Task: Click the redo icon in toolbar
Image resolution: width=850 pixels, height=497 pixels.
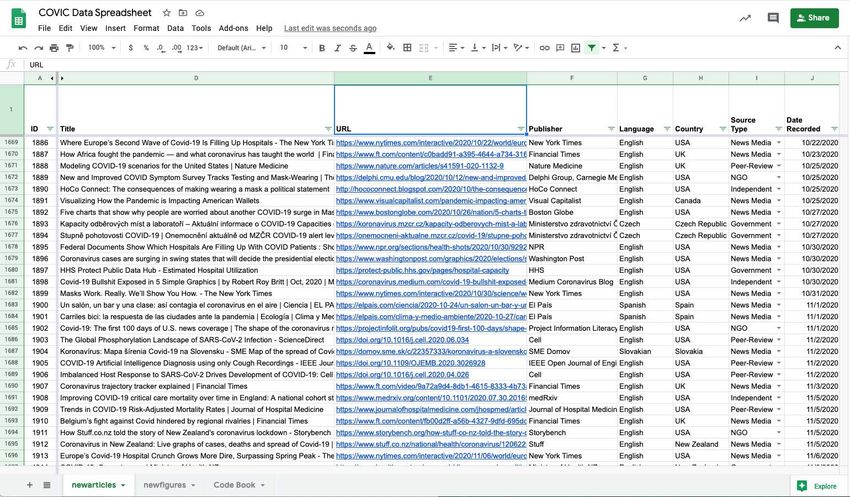Action: click(x=38, y=48)
